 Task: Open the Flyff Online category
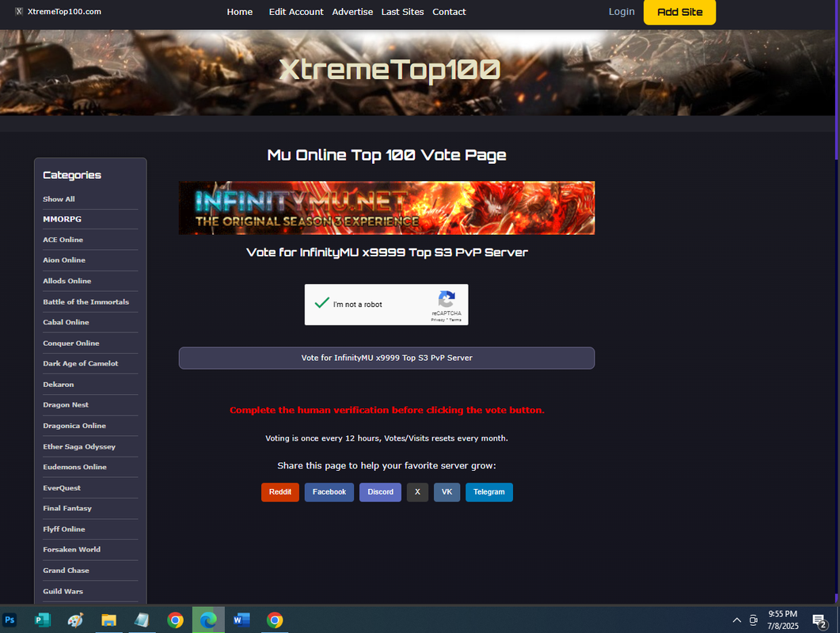coord(64,529)
